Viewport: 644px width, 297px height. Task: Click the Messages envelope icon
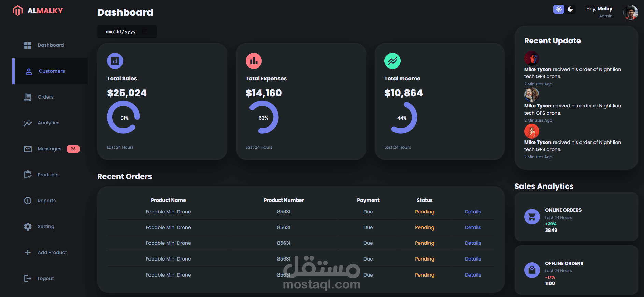[x=28, y=149]
